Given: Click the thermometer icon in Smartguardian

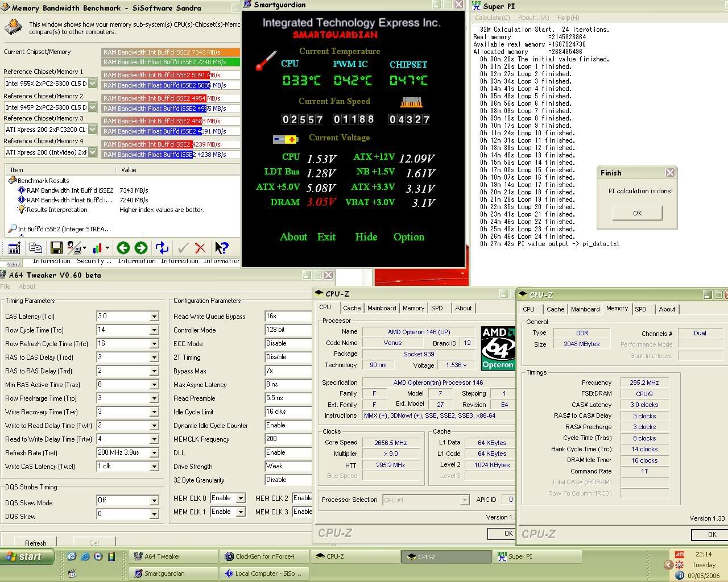Looking at the screenshot, I should pos(265,61).
